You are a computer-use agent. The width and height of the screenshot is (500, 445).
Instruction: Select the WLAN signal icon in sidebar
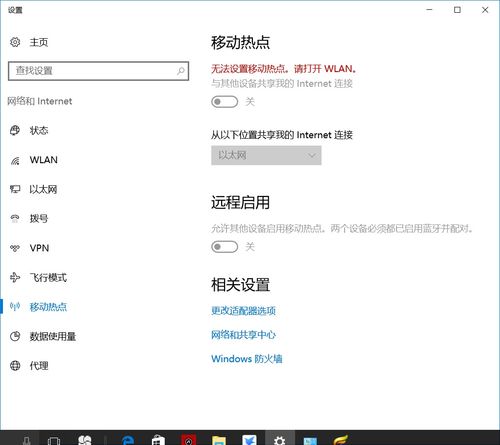coord(15,160)
